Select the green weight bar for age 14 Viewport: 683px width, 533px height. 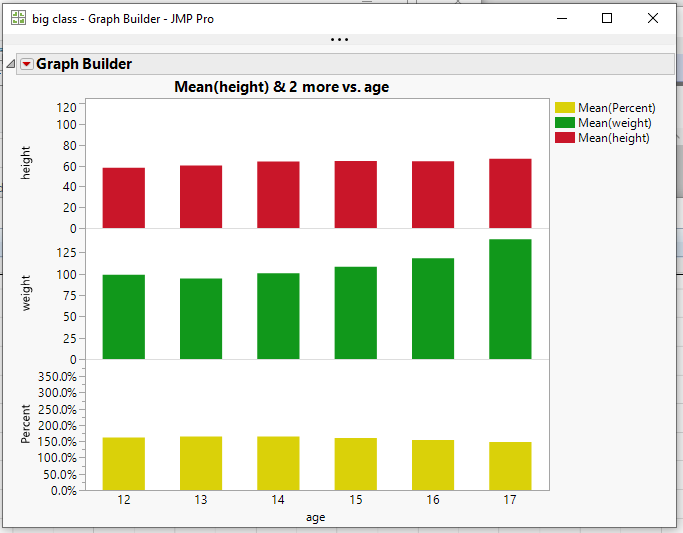coord(278,316)
